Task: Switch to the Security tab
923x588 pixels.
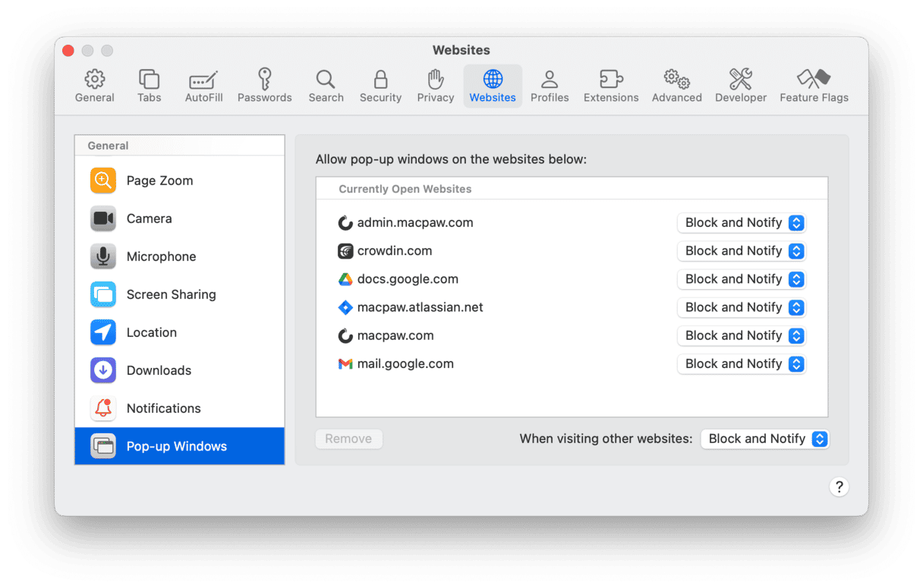Action: tap(380, 86)
